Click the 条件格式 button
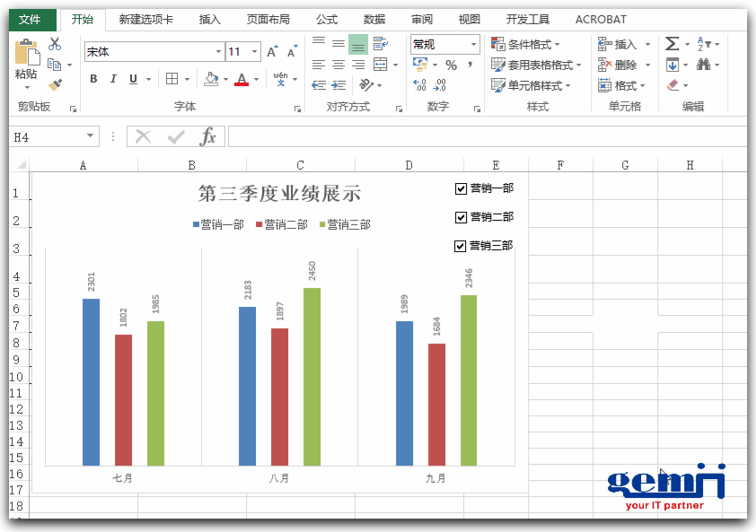Screen dimensions: 756x532 [526, 44]
